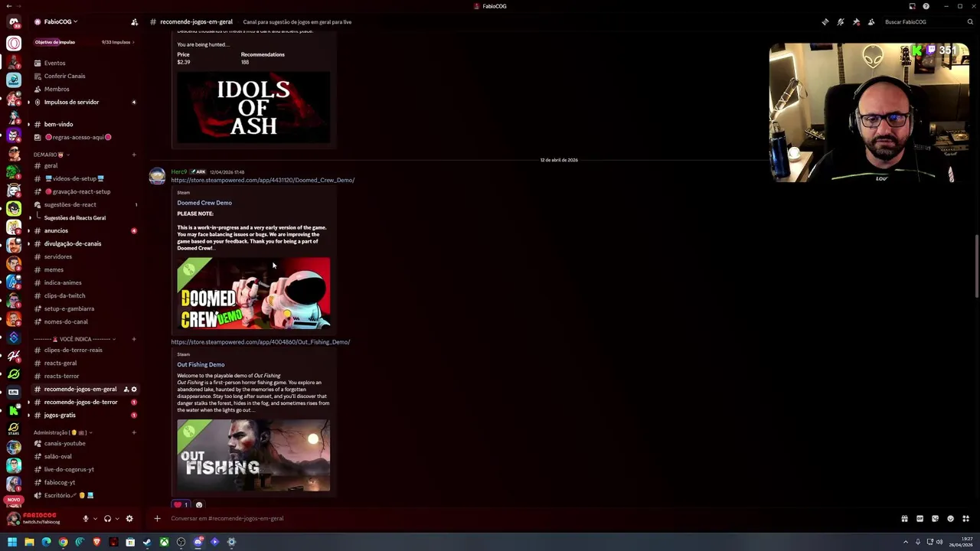This screenshot has height=551, width=980.
Task: Expand the FabioCOG server name dropdown
Action: [x=60, y=22]
